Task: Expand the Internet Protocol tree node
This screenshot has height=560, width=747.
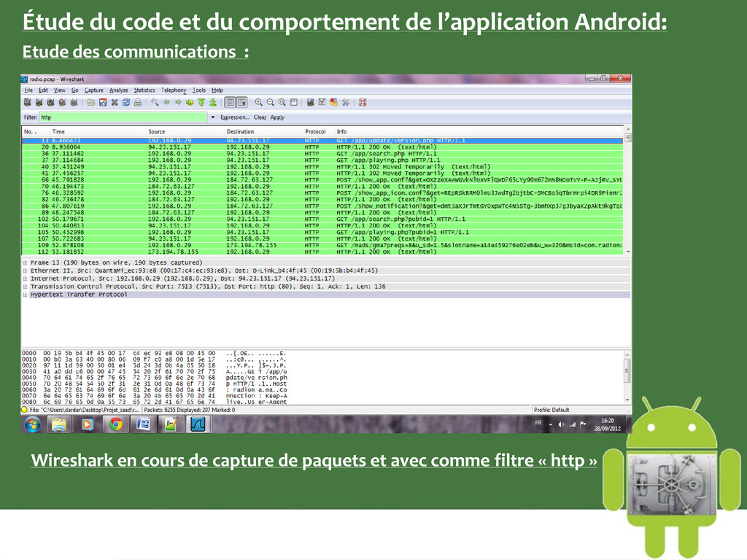Action: pos(26,279)
